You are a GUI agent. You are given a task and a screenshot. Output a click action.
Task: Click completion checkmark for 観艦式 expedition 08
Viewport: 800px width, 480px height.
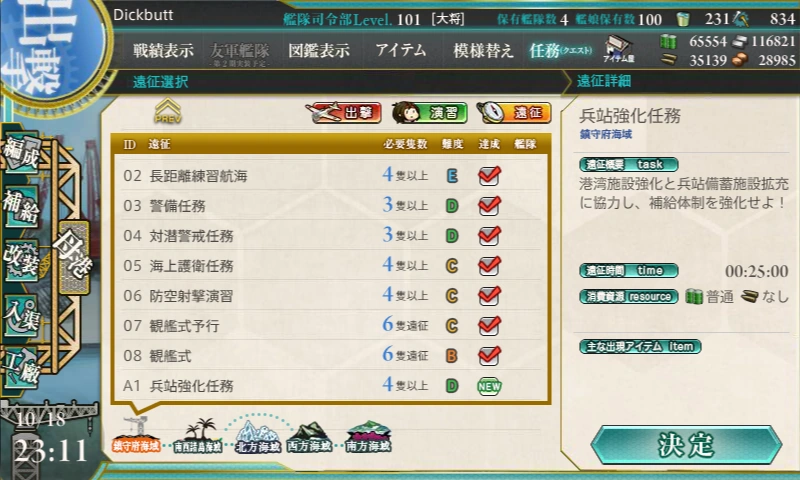(489, 356)
